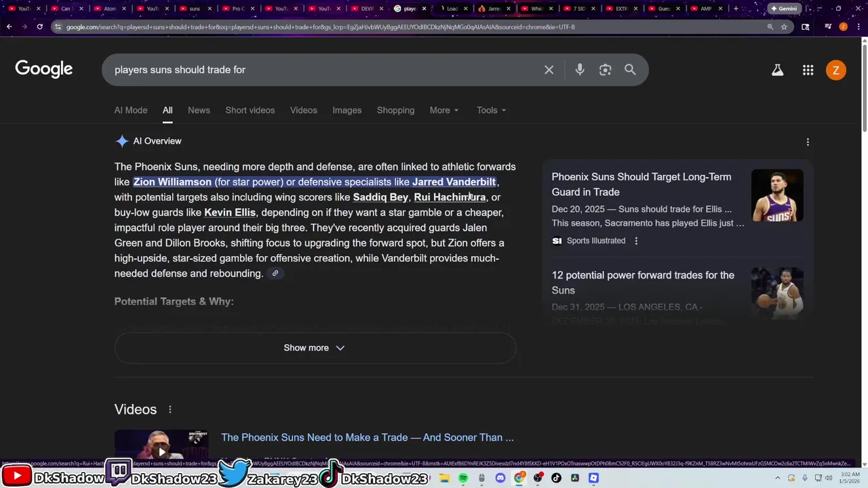Open TikTok from the taskbar
The width and height of the screenshot is (868, 488).
click(x=556, y=478)
